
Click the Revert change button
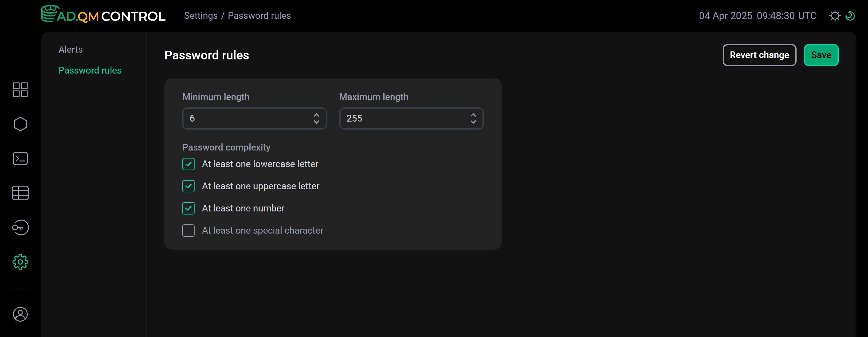[759, 55]
